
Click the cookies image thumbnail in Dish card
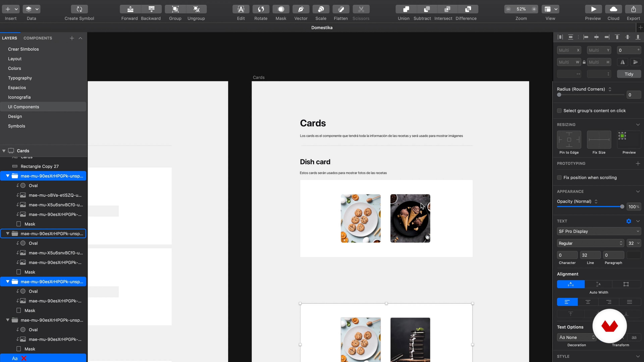(x=361, y=218)
